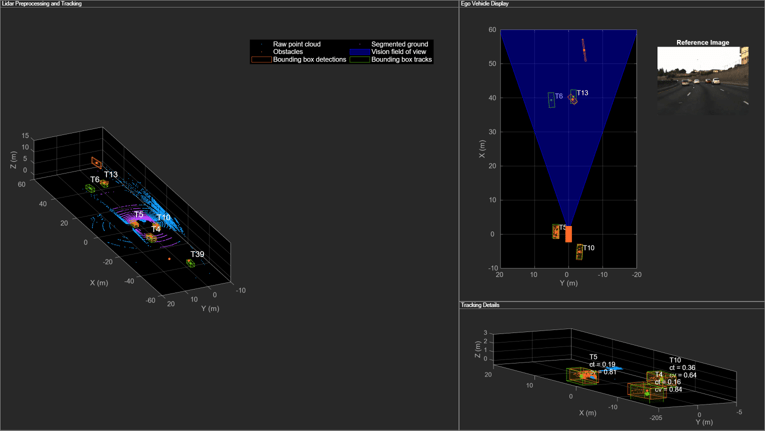Click track label T13 in lidar 3D view

[111, 174]
